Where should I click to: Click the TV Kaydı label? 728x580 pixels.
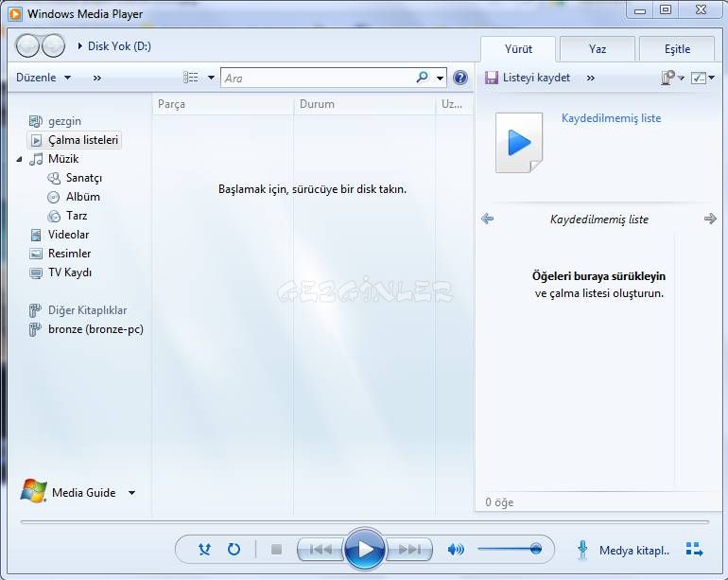(70, 272)
